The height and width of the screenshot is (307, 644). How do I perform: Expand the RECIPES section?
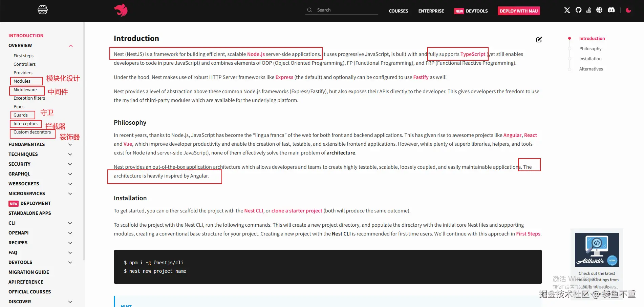pos(70,243)
